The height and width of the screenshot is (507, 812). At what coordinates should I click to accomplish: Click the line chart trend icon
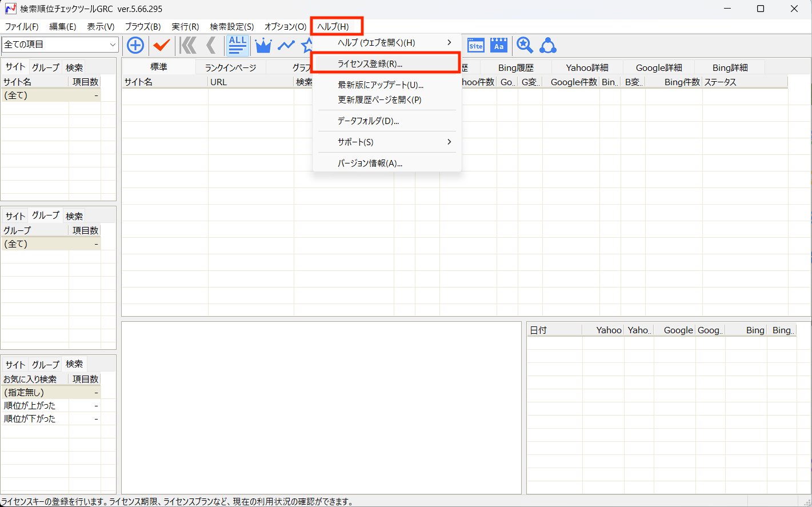pyautogui.click(x=286, y=45)
